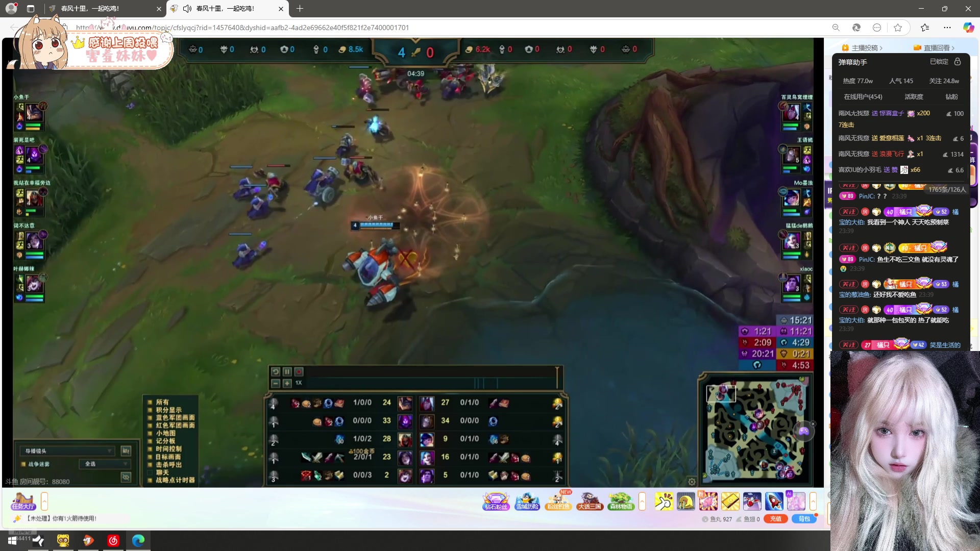Select the yellow crying duck gift

click(685, 502)
